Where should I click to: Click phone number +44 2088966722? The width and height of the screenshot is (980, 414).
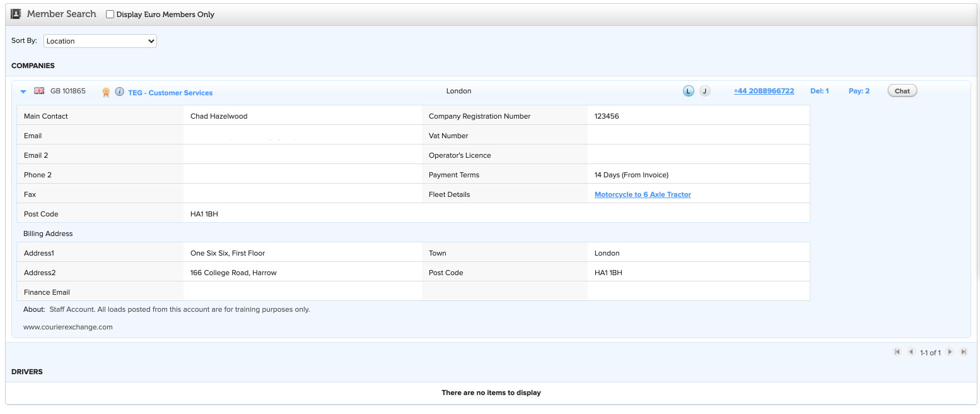764,91
